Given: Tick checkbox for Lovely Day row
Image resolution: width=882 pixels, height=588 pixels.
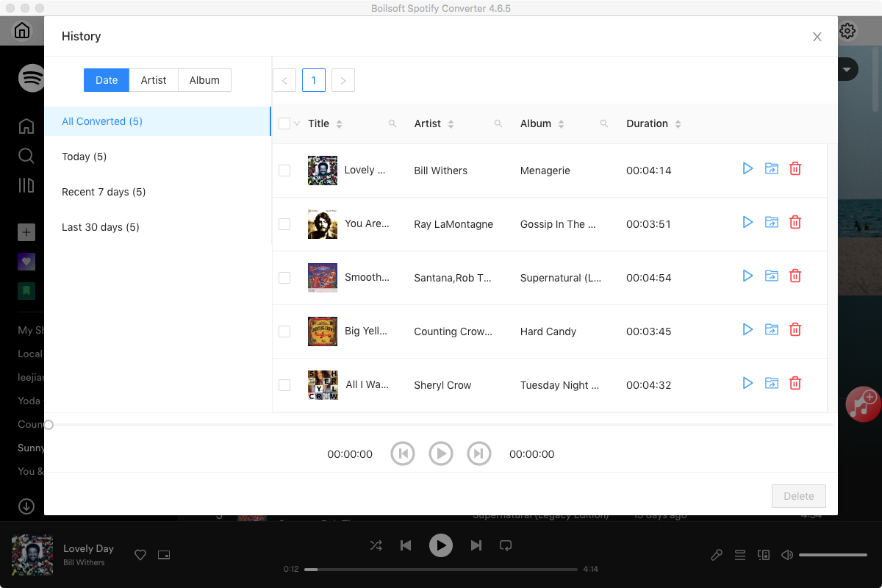Looking at the screenshot, I should coord(284,171).
